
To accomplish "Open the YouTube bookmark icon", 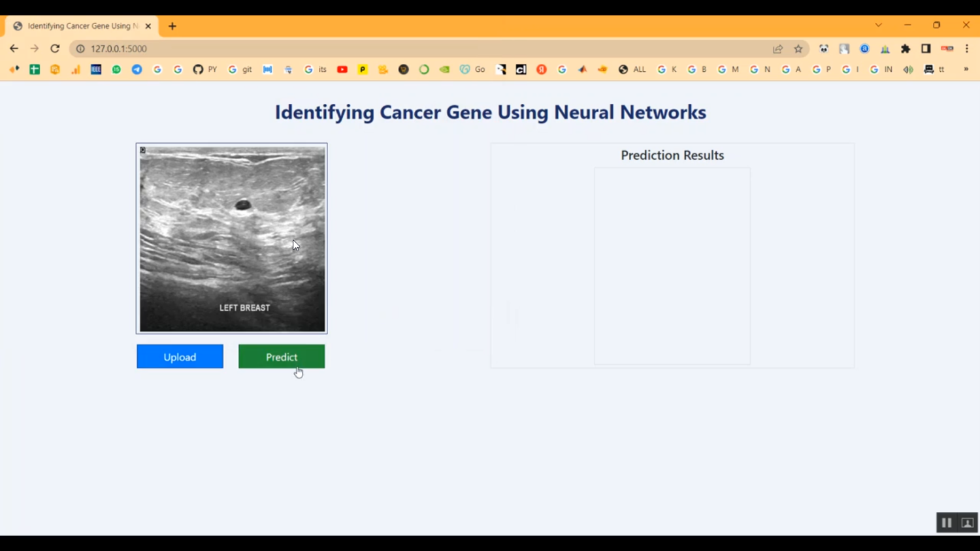I will (342, 69).
